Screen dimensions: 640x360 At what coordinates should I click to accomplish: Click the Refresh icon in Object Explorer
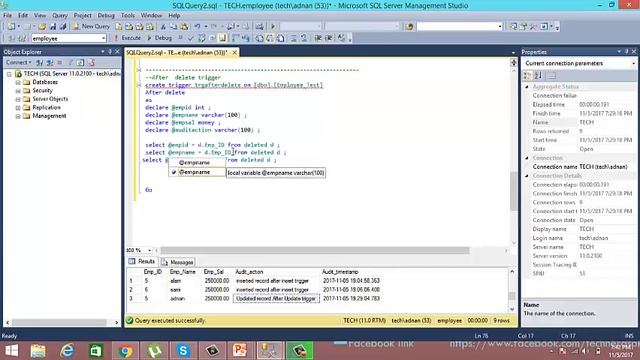pos(80,62)
